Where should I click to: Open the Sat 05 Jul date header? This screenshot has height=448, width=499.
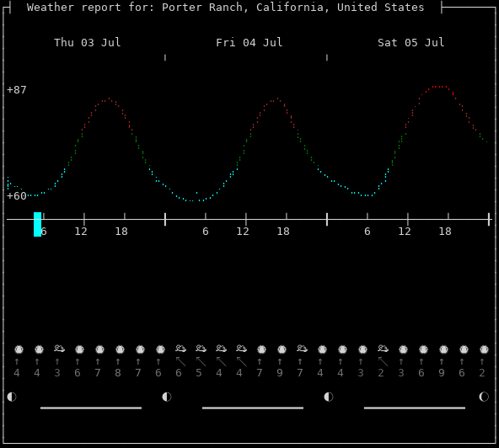pos(410,42)
